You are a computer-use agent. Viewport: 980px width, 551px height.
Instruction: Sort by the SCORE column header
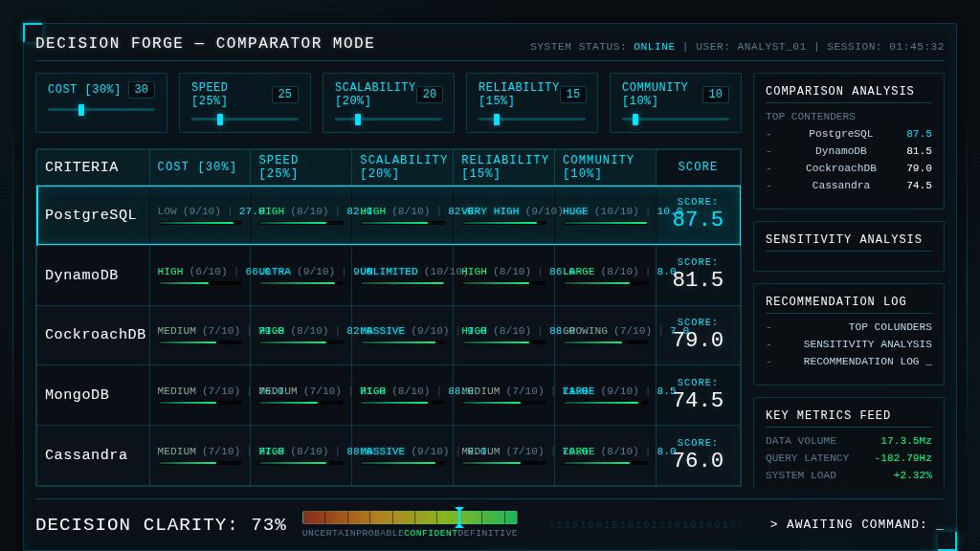(698, 166)
